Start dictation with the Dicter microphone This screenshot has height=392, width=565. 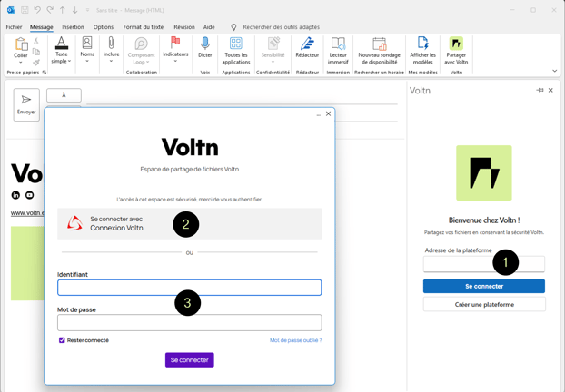pos(205,47)
